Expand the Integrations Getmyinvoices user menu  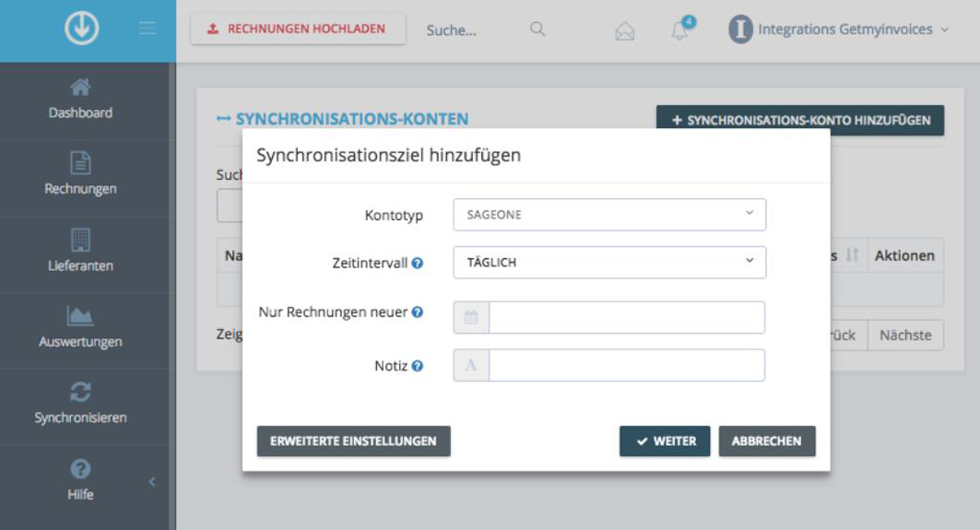coord(839,29)
